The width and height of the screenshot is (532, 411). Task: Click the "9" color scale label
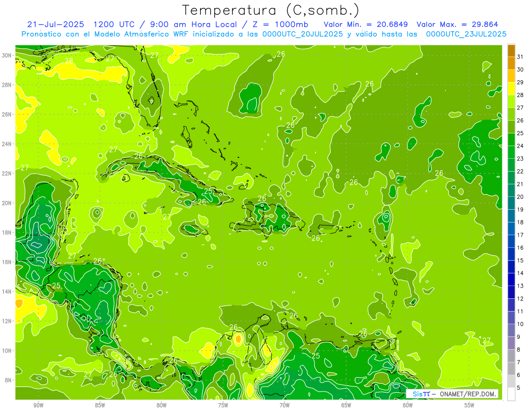point(519,337)
